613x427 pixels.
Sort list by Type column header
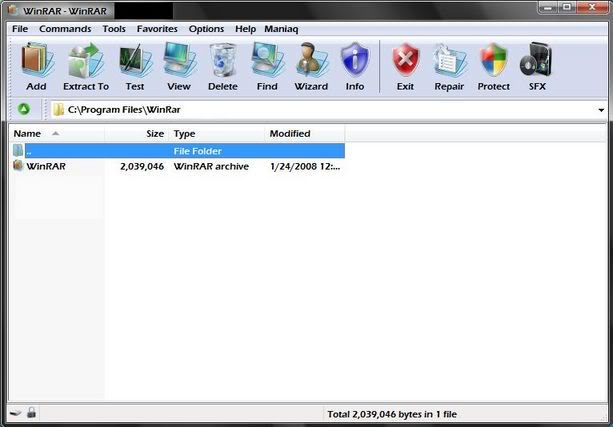[217, 134]
